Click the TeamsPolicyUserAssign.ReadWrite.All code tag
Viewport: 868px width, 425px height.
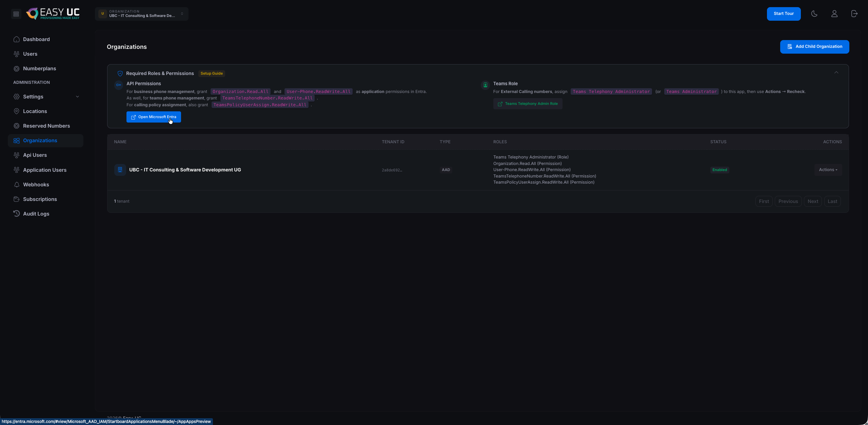pyautogui.click(x=260, y=105)
